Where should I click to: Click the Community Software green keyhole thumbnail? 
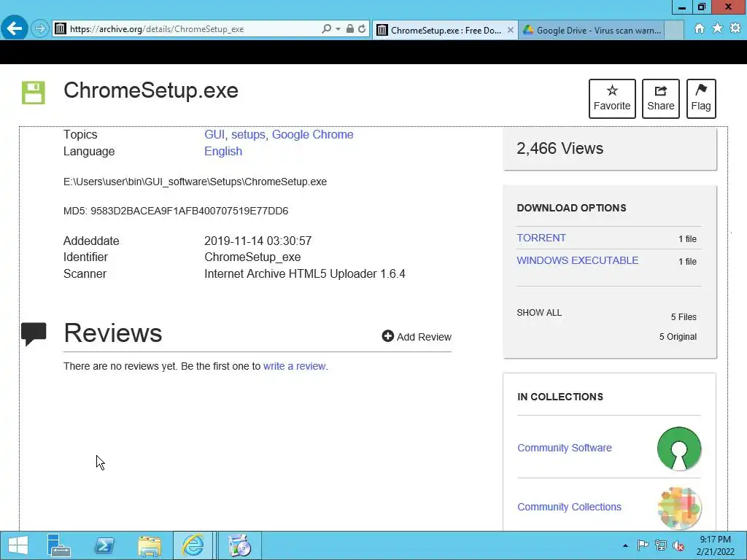coord(679,448)
